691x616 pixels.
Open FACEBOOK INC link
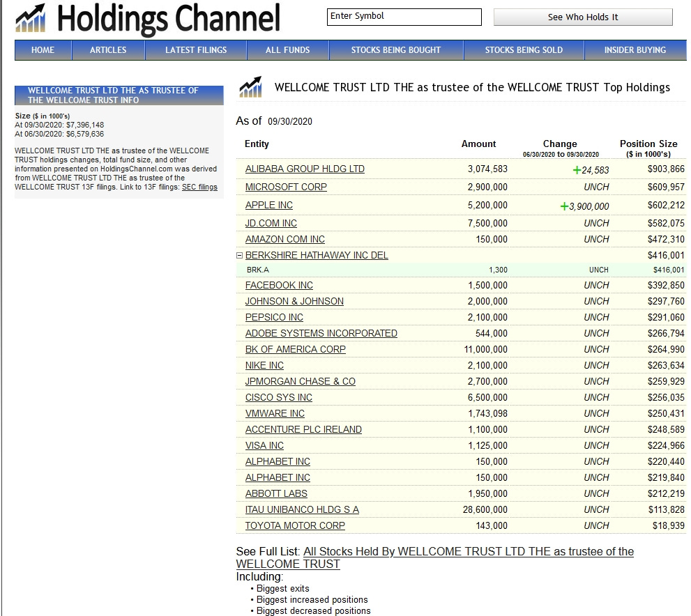(x=279, y=285)
